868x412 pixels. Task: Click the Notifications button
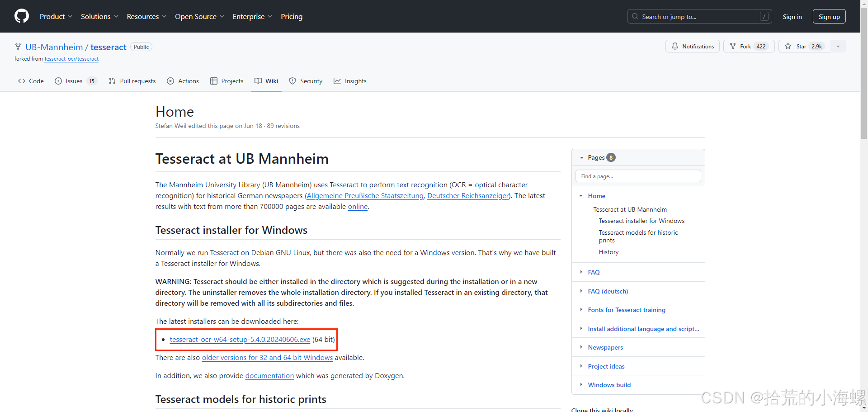coord(693,47)
